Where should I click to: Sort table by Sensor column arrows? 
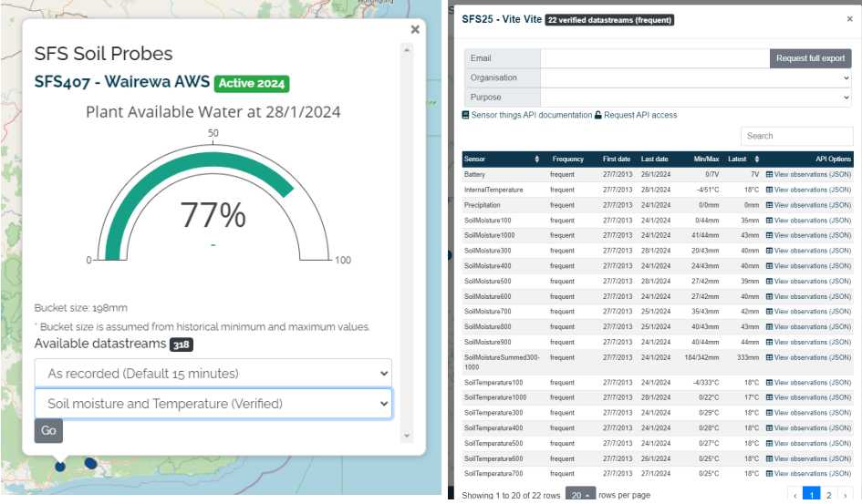(537, 159)
